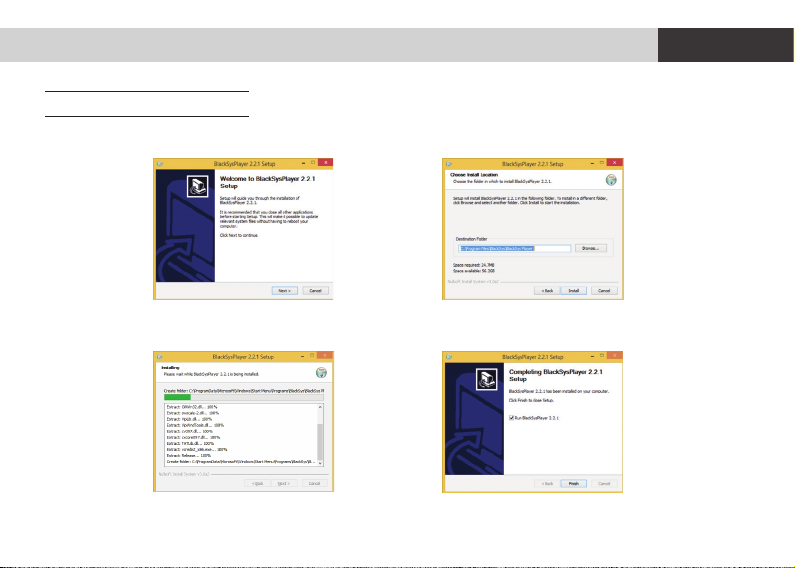Click the Browse button for destination folder
Viewport: 795px width, 568px height.
[x=591, y=248]
